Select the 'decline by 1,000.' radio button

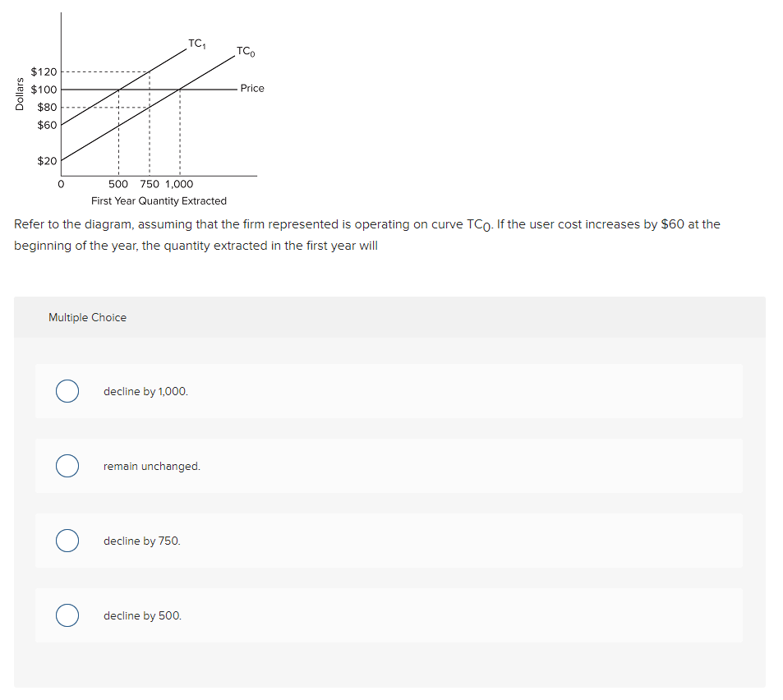click(67, 391)
